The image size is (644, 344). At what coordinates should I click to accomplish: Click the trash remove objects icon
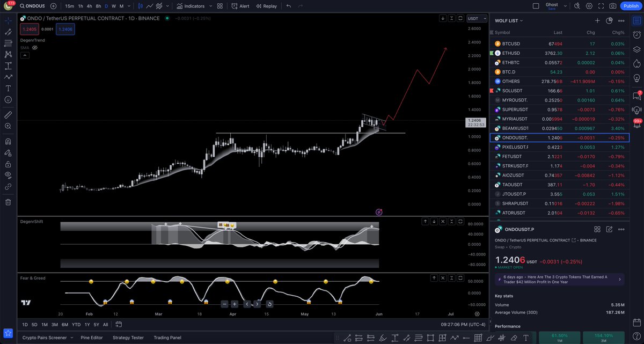8,202
